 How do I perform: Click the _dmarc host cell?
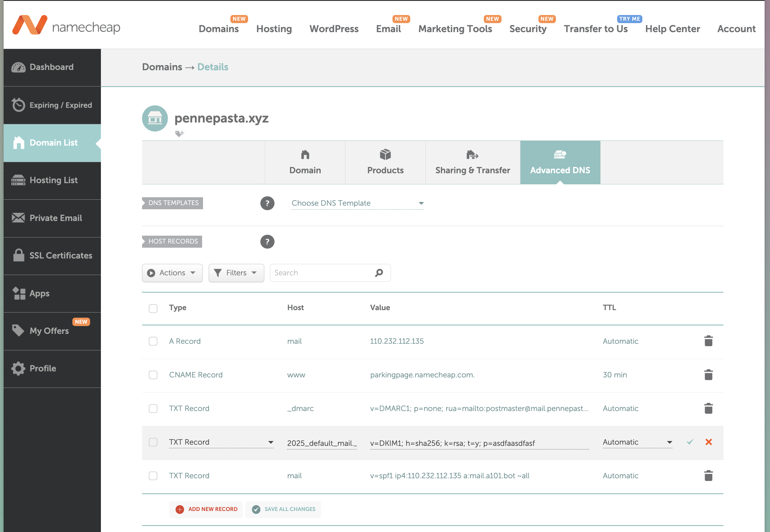[300, 409]
